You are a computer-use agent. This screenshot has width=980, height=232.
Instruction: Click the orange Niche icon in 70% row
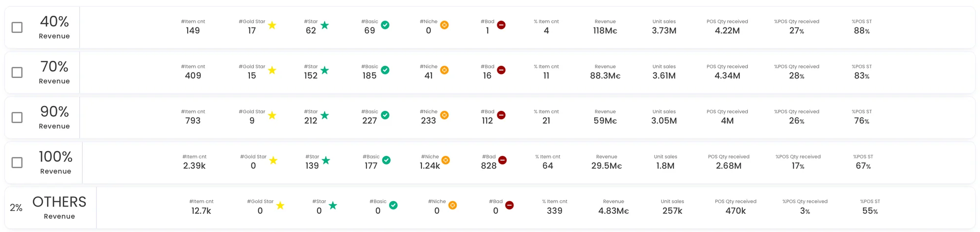point(444,70)
